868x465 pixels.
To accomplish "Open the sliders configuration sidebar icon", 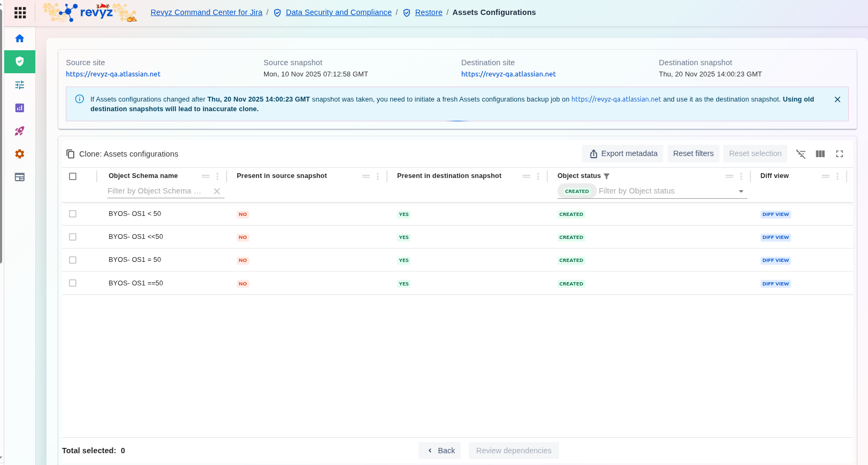I will click(20, 85).
